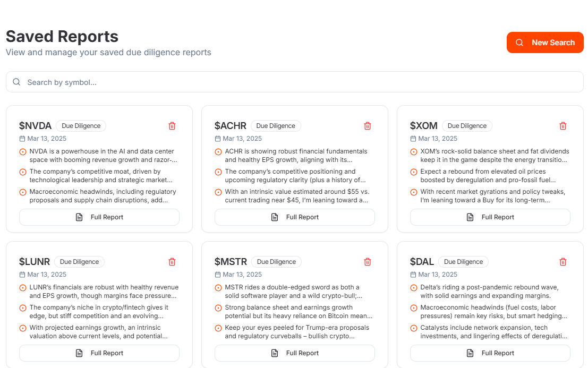The height and width of the screenshot is (368, 588).
Task: Delete the $MSTR saved report
Action: click(x=368, y=262)
